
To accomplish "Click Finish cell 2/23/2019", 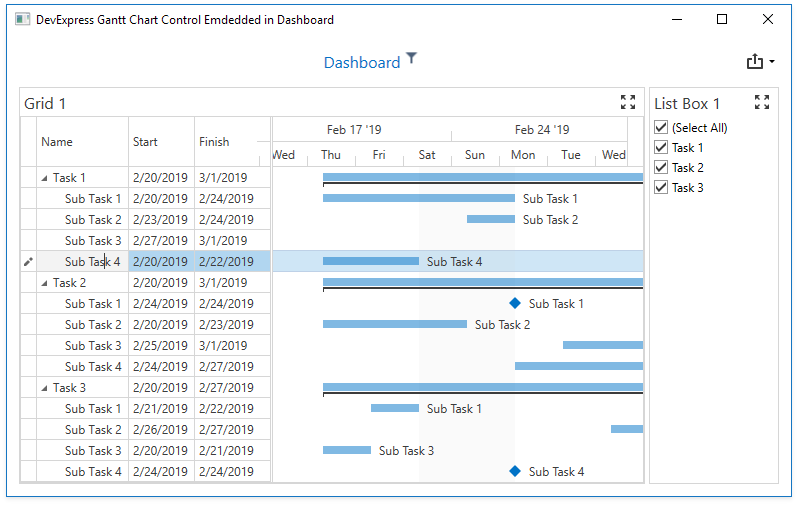I will coord(233,325).
